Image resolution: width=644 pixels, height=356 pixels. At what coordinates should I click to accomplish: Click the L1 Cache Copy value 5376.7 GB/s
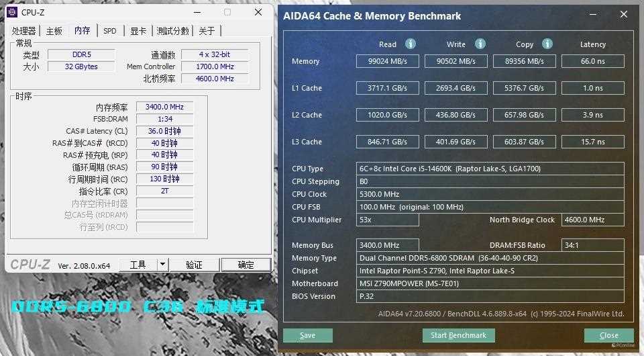tap(525, 88)
